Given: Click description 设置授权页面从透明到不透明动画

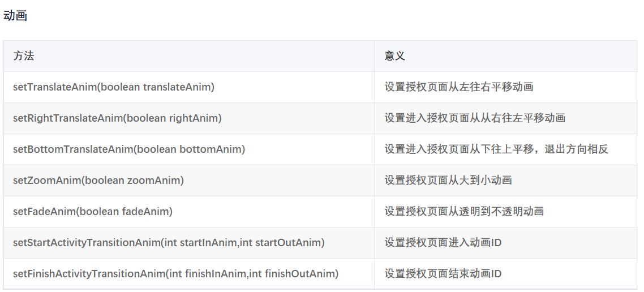Looking at the screenshot, I should (464, 212).
